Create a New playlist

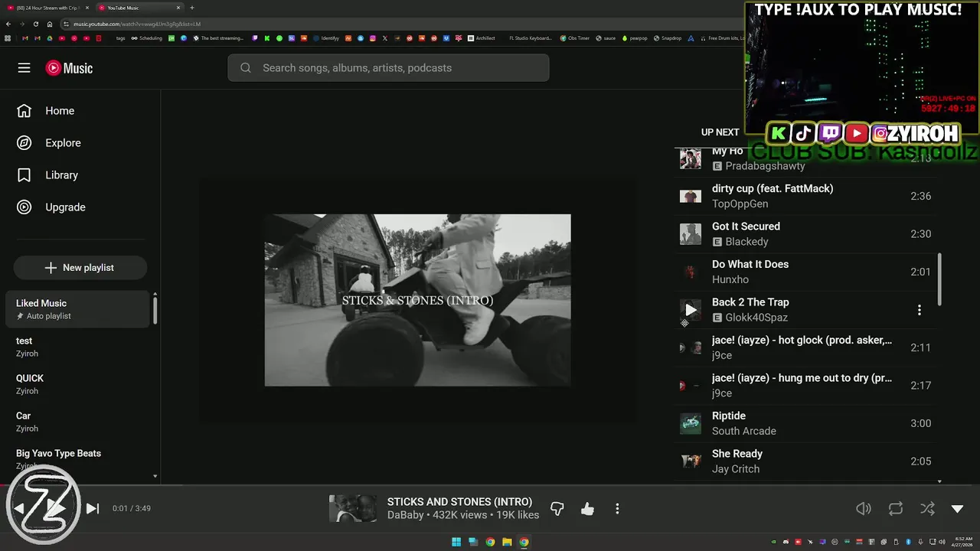(x=80, y=268)
